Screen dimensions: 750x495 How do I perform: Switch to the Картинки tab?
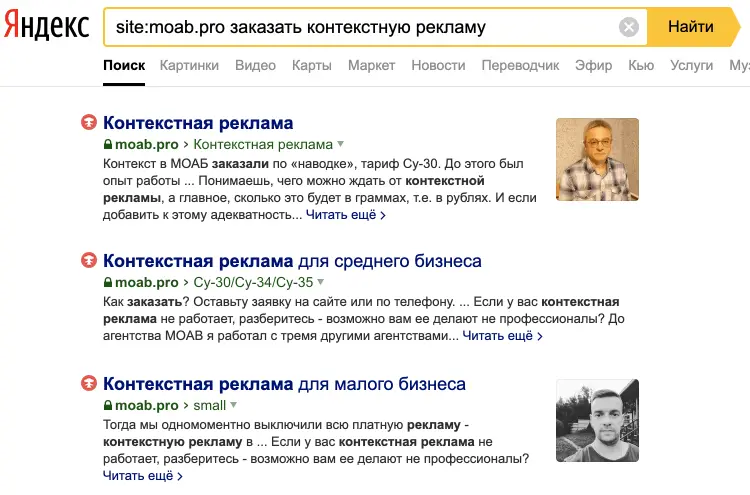tap(190, 66)
